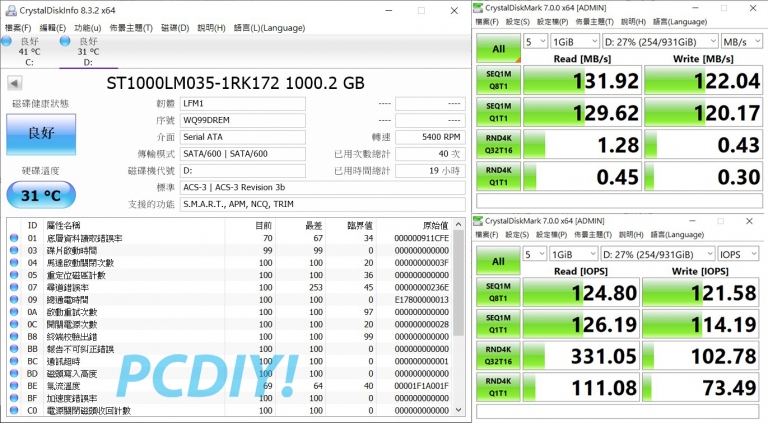
Task: Click status dot for attribute ID BC
Action: point(14,361)
